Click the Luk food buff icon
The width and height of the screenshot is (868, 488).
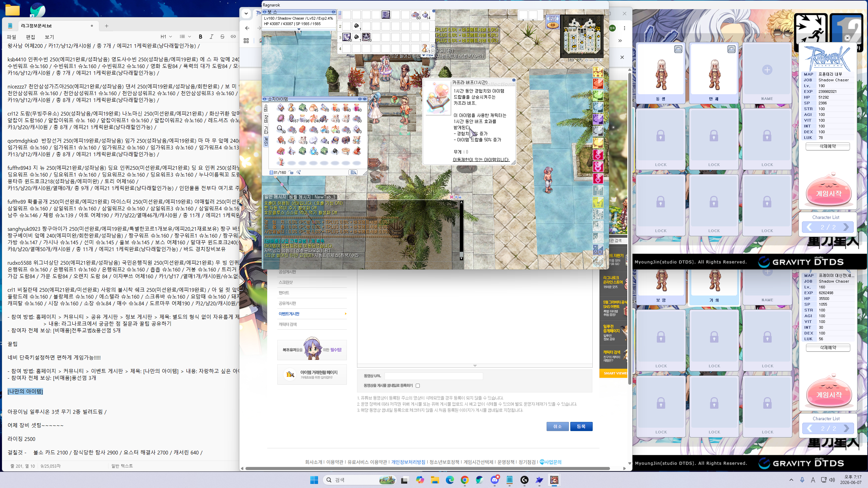tap(598, 143)
